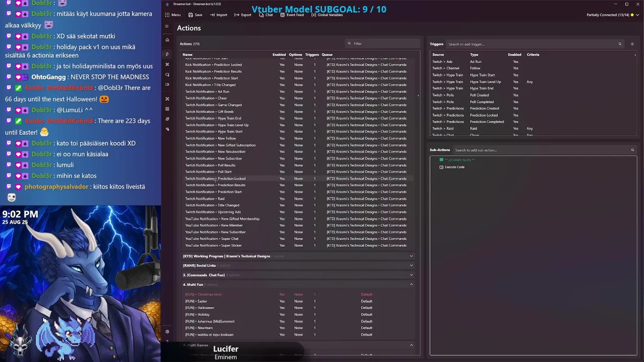The height and width of the screenshot is (362, 644).
Task: Click OhtoGangg's username in stream chat
Action: coord(48,77)
